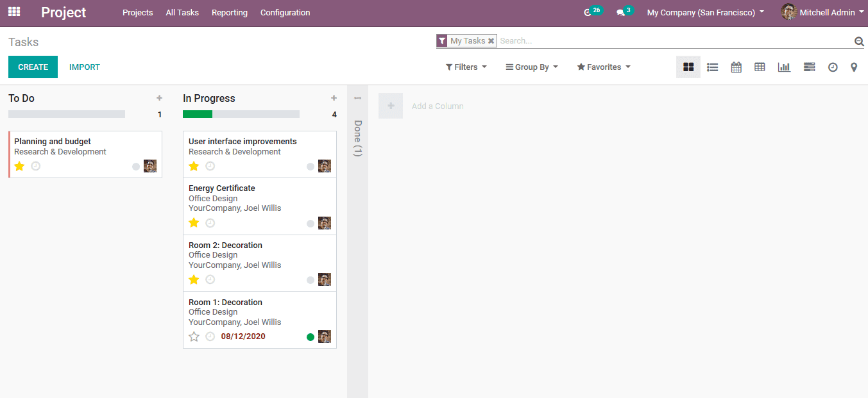Open activity clock on Energy Certificate
This screenshot has height=398, width=868.
tap(210, 223)
